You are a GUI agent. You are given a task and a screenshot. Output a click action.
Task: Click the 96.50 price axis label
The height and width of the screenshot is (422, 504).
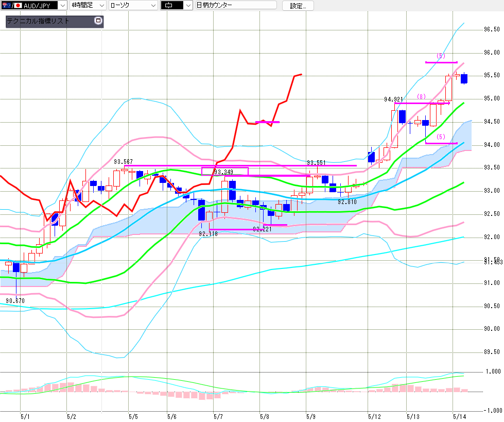(x=492, y=29)
